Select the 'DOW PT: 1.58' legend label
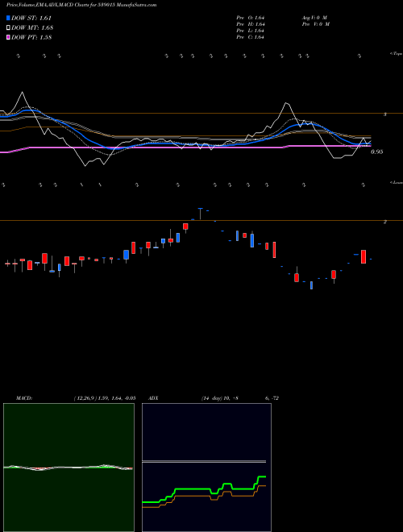The image size is (403, 532). [31, 37]
